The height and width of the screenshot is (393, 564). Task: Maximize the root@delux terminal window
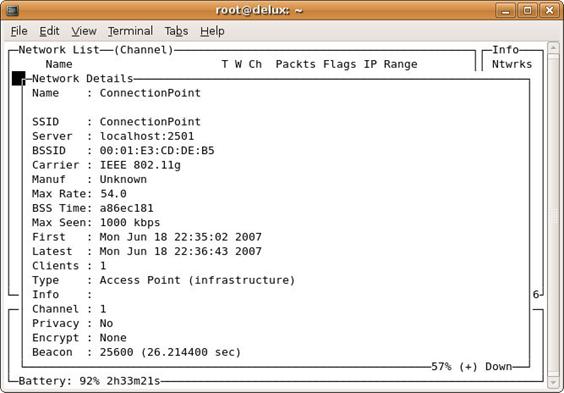(x=527, y=10)
